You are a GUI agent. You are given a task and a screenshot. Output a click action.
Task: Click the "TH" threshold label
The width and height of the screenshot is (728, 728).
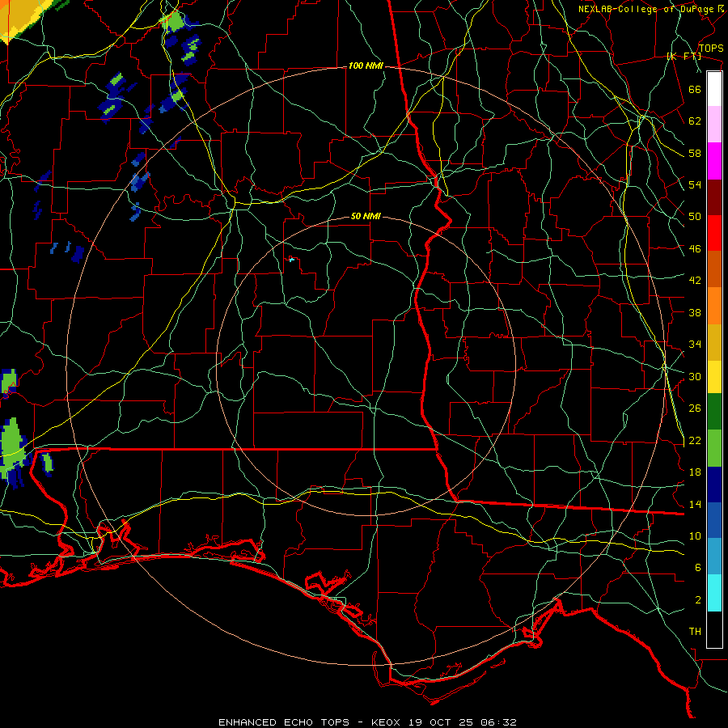coord(695,632)
